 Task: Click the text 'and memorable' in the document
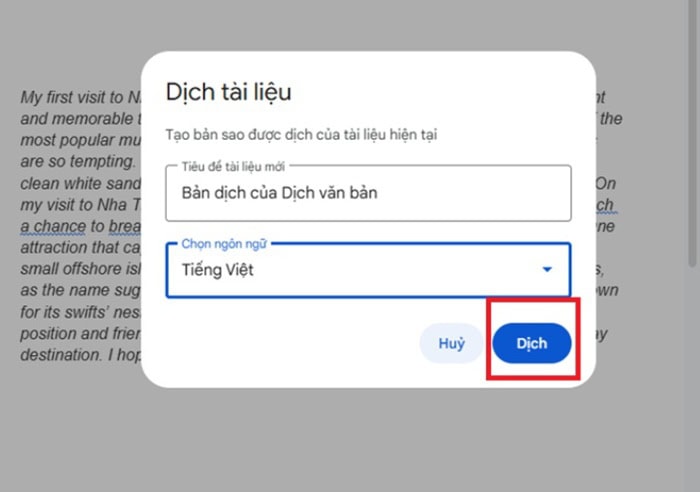(77, 118)
